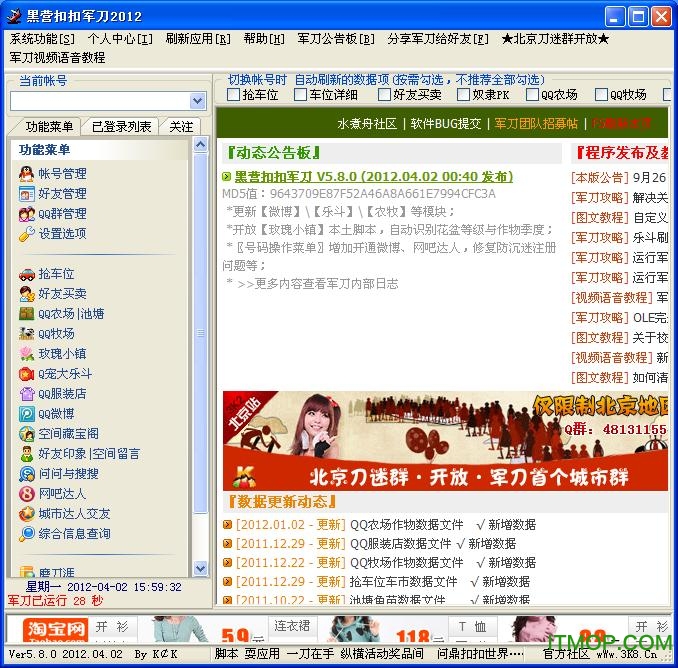Tick the 好友买卖 checkbox
Screen dimensions: 678x668
[384, 95]
